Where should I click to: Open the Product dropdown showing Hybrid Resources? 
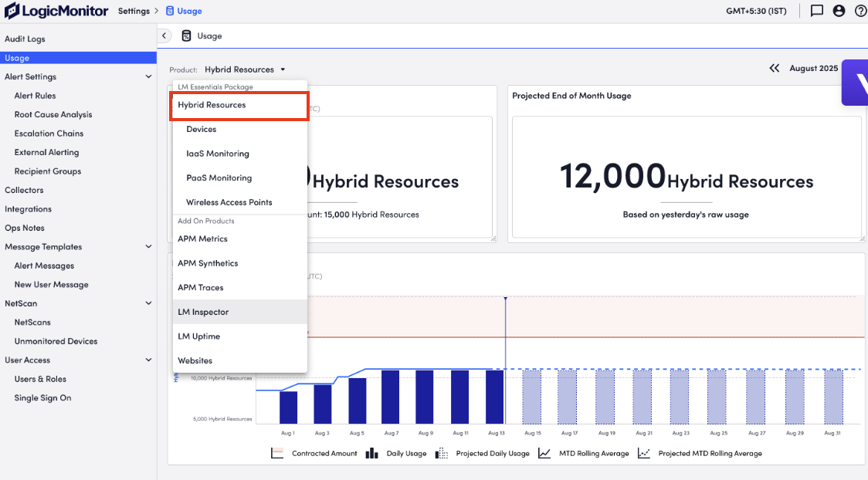coord(245,69)
